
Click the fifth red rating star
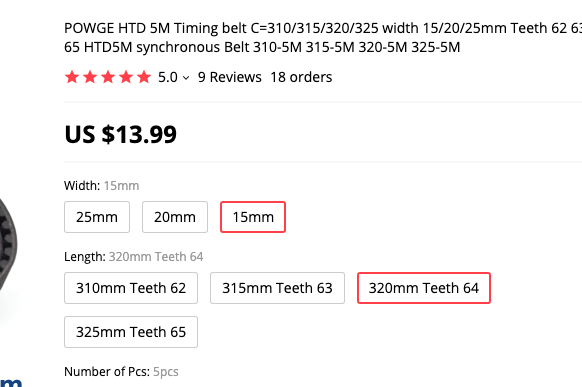[144, 77]
